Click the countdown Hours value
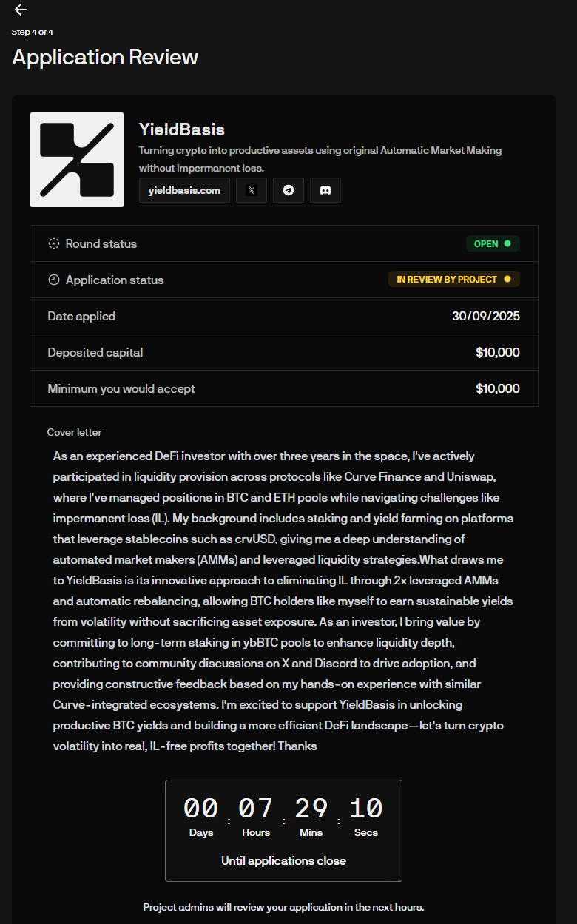This screenshot has width=577, height=924. (x=256, y=809)
